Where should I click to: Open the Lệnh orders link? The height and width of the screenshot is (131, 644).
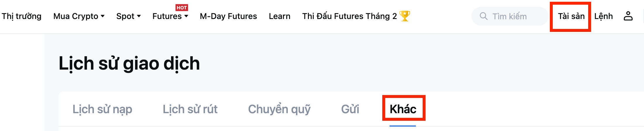(x=603, y=16)
